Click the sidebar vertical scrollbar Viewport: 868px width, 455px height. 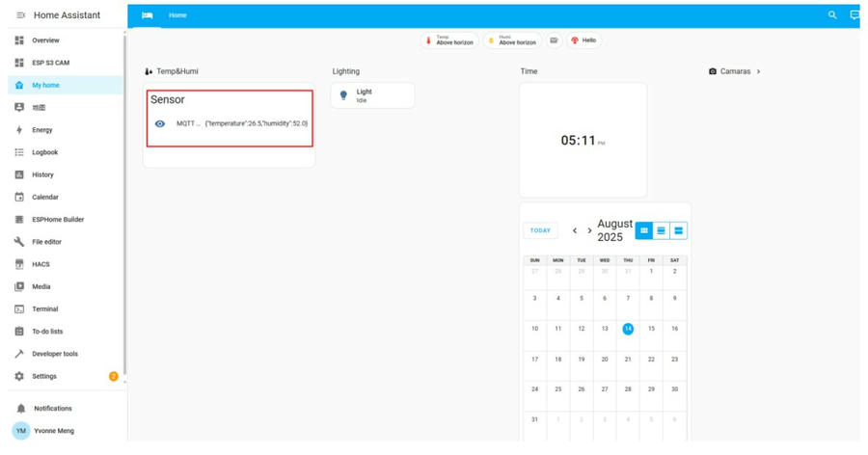(124, 204)
